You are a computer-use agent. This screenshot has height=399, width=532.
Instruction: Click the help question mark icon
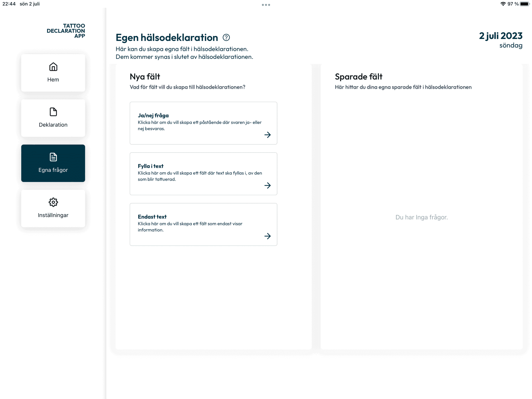coord(226,38)
